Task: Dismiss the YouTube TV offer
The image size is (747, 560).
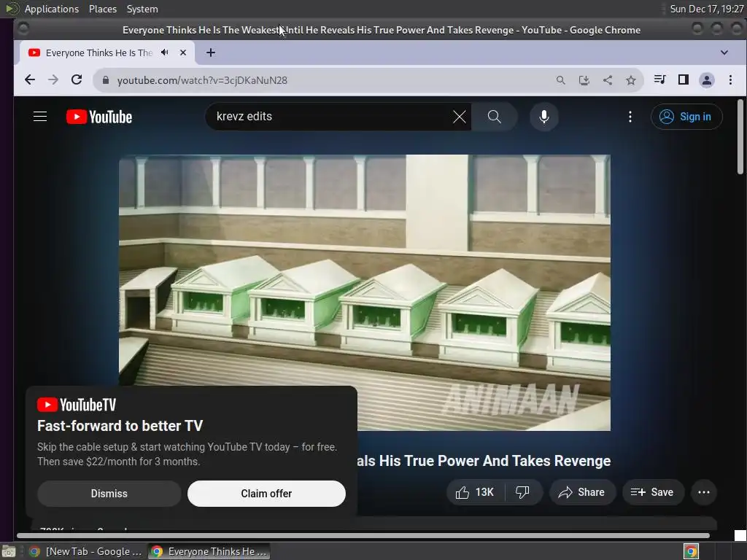Action: pos(109,494)
